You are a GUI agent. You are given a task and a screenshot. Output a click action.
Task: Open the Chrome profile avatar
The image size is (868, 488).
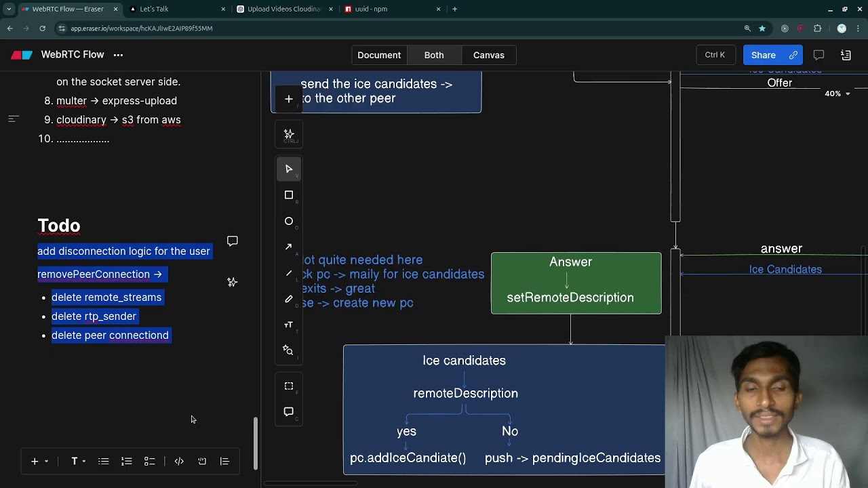[x=842, y=28]
